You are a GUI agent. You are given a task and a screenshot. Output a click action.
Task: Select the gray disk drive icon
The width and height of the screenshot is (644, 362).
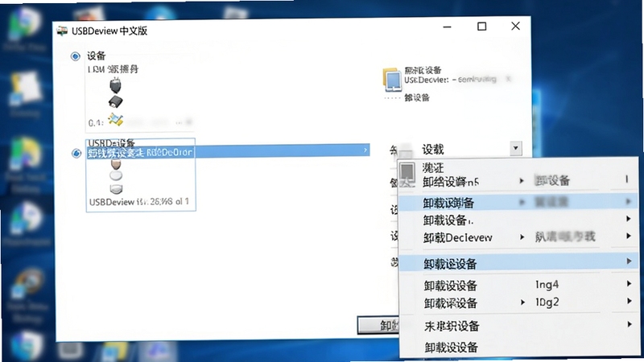point(116,189)
